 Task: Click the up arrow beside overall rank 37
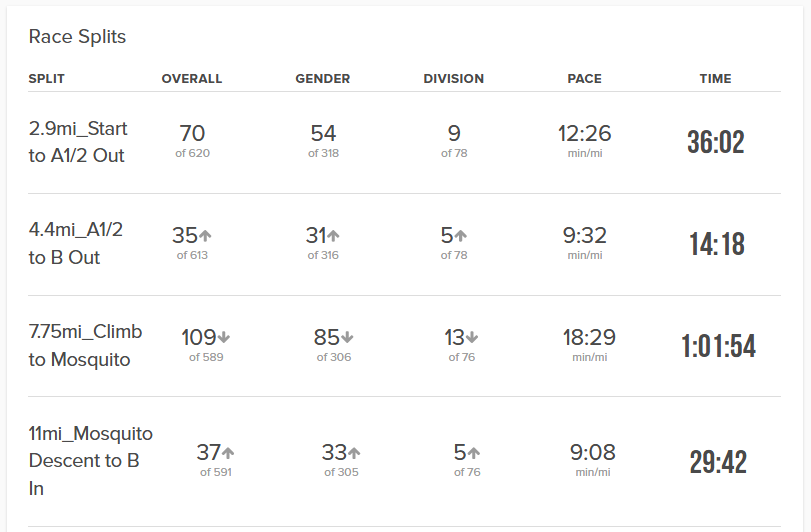228,453
